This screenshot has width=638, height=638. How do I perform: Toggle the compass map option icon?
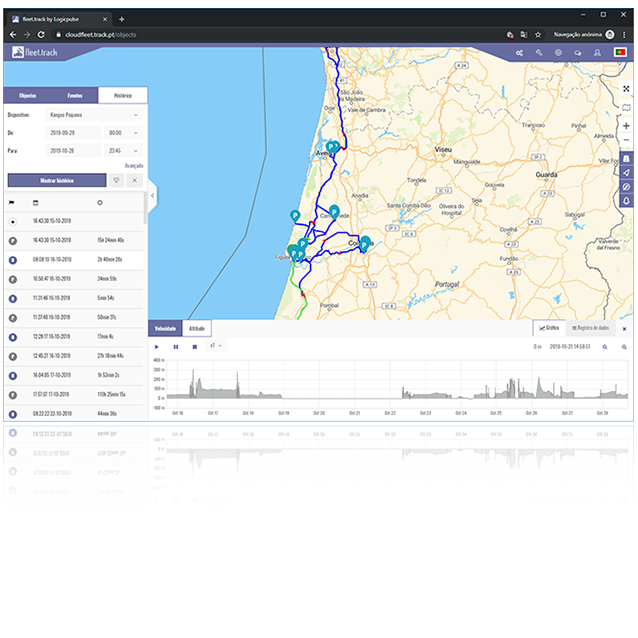[x=626, y=187]
